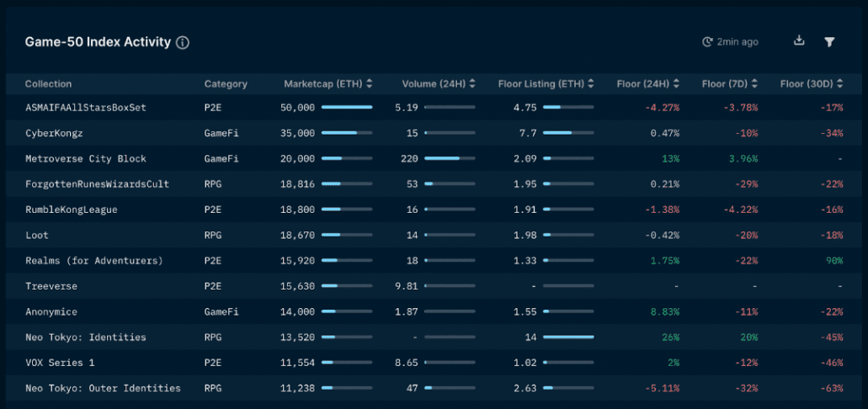Click the refresh clock icon near 2min ago
Screen dimensions: 868x409
coord(707,42)
